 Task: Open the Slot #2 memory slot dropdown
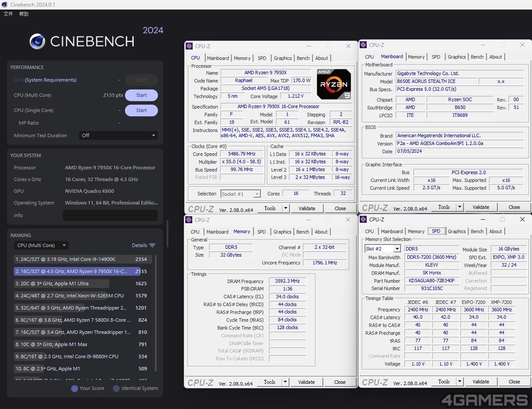point(383,249)
